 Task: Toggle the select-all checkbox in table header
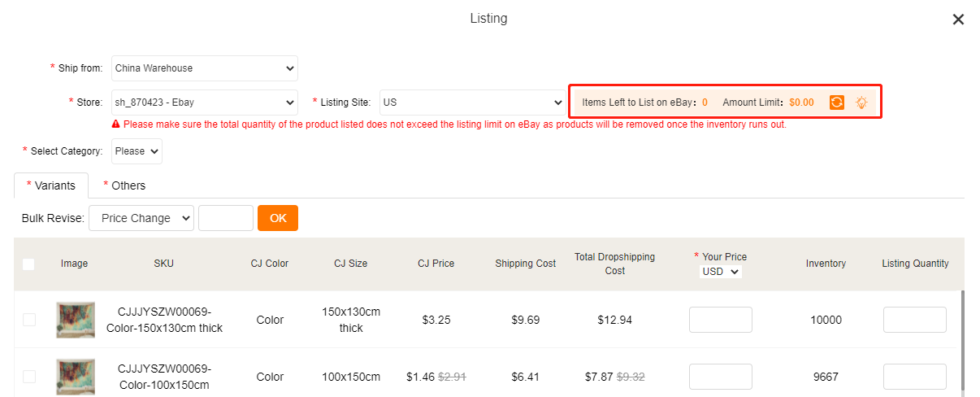pyautogui.click(x=28, y=264)
